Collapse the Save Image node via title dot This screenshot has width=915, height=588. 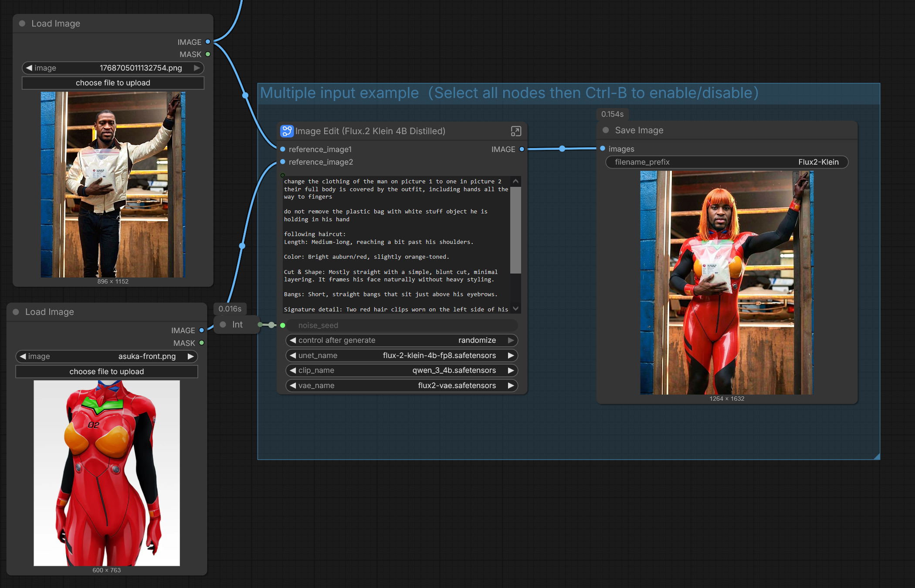pos(606,130)
